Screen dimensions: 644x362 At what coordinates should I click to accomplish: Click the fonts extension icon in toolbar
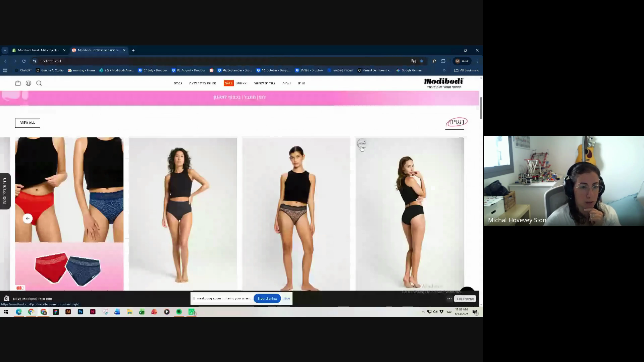point(434,61)
